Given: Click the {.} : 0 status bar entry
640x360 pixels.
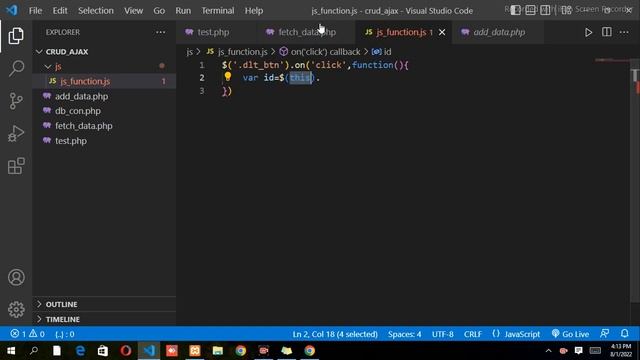Looking at the screenshot, I should [x=65, y=334].
